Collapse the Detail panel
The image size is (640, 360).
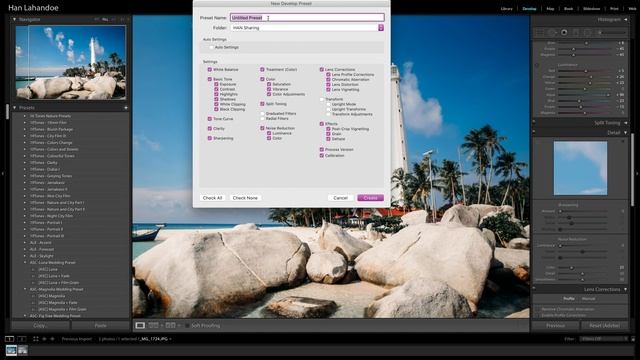625,132
